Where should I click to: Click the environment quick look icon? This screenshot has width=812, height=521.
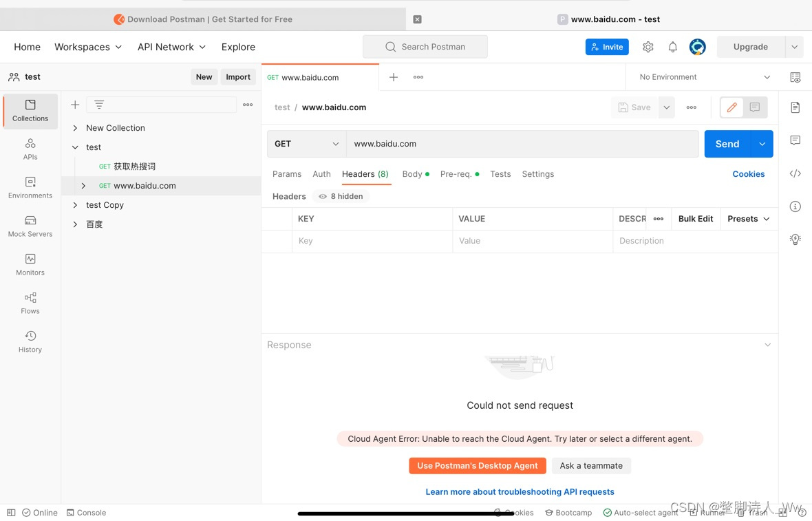pos(795,78)
